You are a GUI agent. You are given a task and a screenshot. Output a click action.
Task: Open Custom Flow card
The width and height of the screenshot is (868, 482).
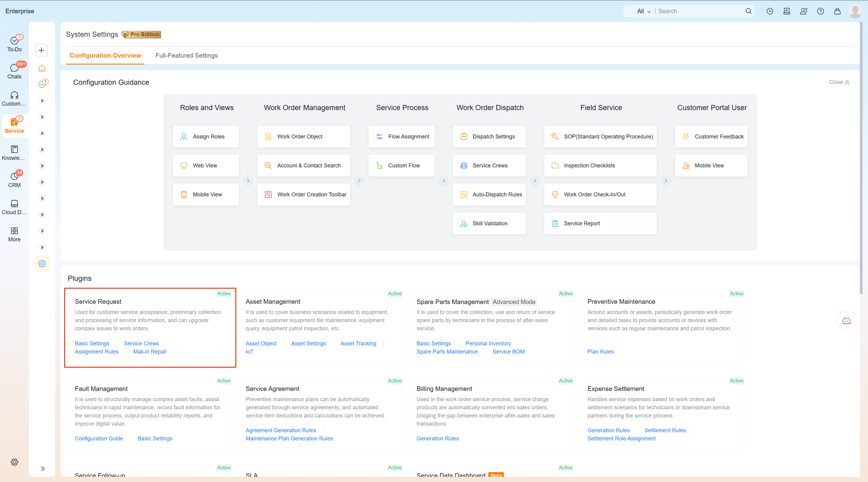(x=401, y=166)
